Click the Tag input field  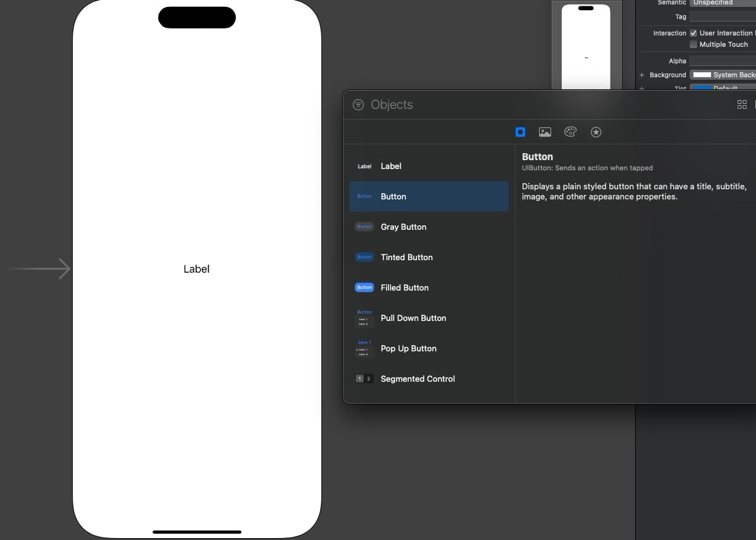(722, 17)
